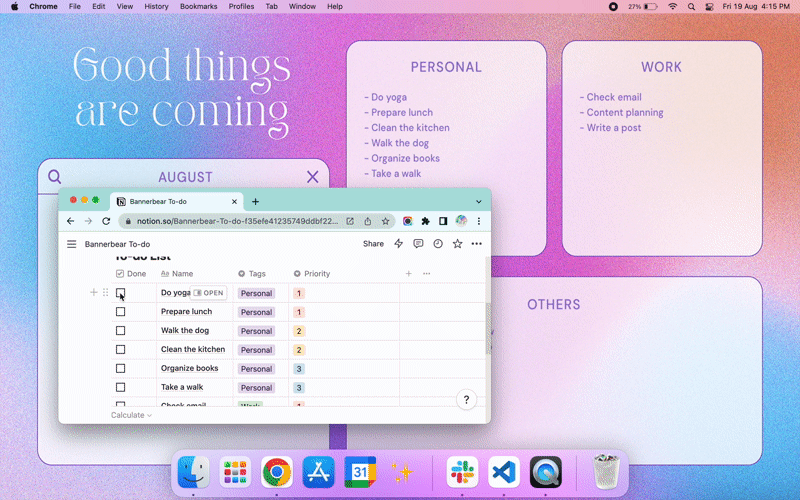Open Finder from the dock
Viewport: 800px width, 500px height.
(x=193, y=472)
